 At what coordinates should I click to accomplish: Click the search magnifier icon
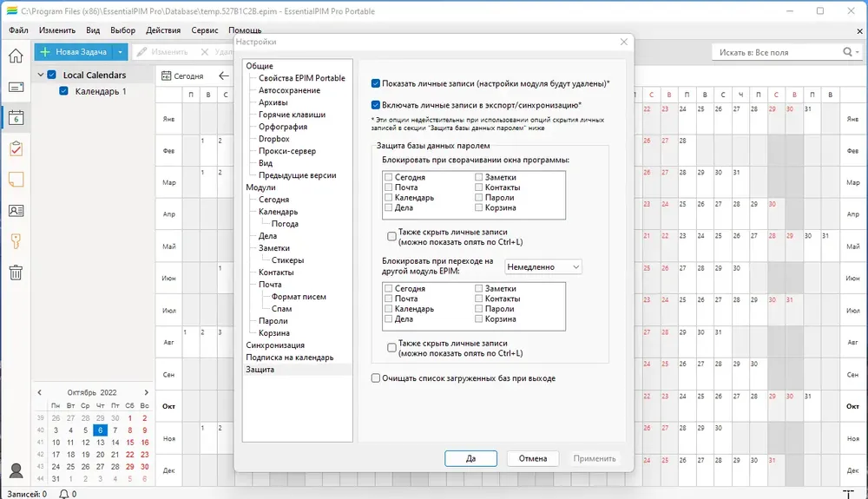(847, 52)
